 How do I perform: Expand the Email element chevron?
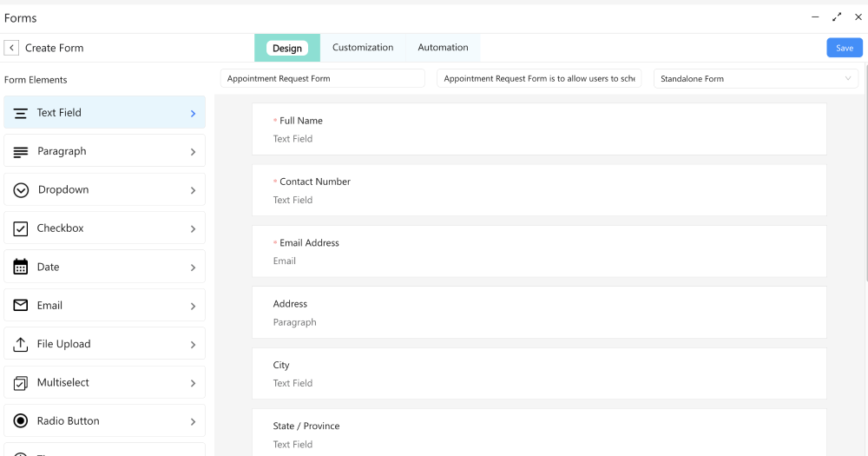coord(194,306)
